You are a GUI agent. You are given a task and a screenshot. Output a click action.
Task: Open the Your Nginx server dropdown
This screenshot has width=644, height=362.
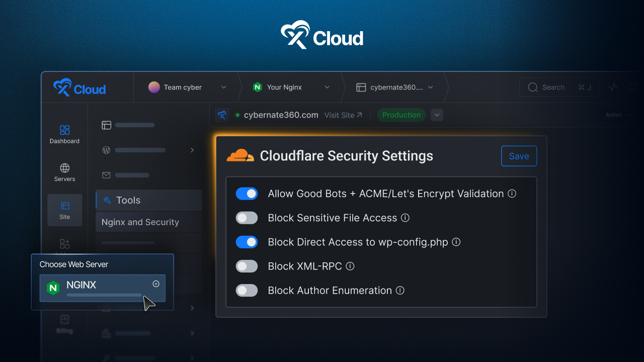[327, 87]
